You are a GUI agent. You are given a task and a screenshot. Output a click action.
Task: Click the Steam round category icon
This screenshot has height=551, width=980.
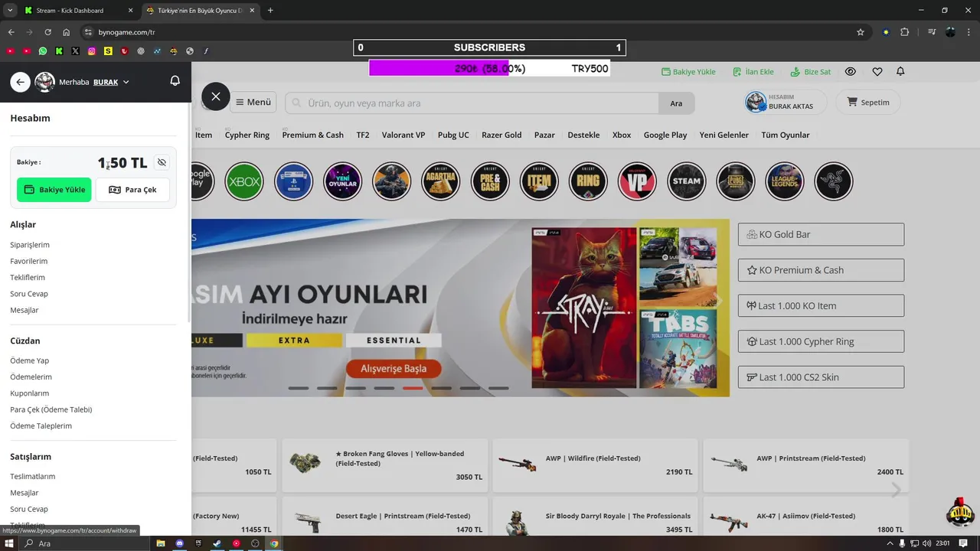[686, 181]
